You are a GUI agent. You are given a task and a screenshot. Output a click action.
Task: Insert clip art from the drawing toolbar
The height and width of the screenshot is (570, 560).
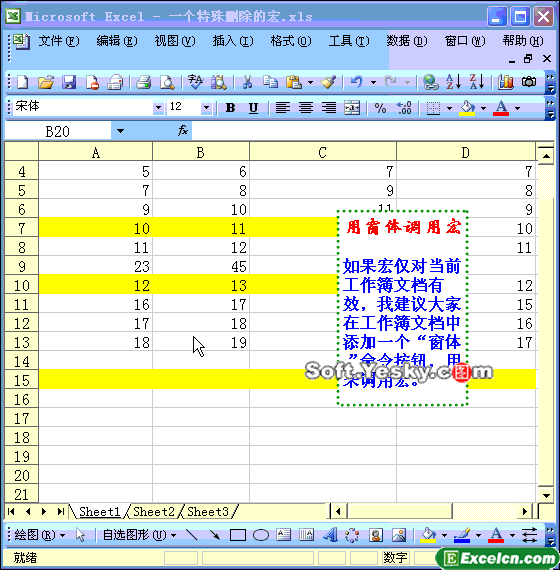[x=376, y=535]
